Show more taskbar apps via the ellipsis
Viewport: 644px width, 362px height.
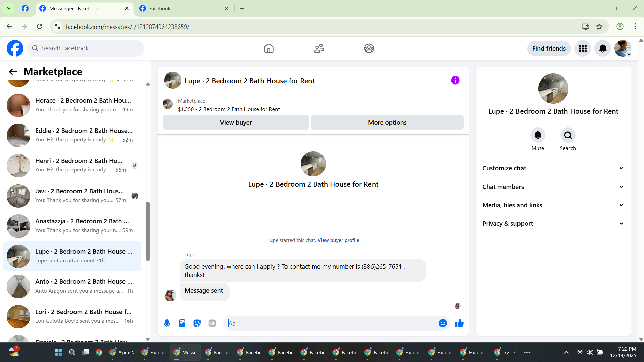[x=527, y=352]
